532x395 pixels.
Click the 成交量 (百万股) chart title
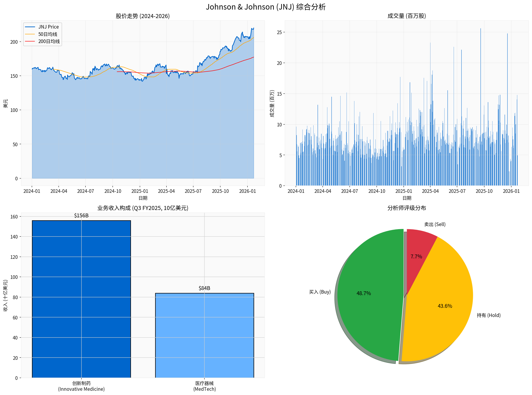pyautogui.click(x=407, y=16)
